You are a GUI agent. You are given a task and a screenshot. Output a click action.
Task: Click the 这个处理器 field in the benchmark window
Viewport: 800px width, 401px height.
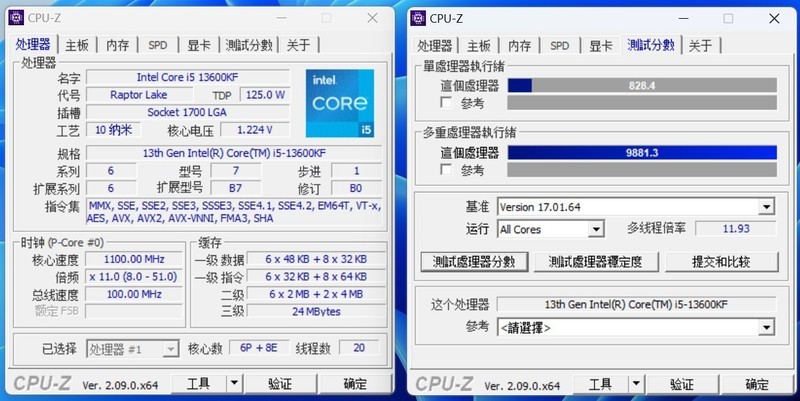pyautogui.click(x=636, y=305)
